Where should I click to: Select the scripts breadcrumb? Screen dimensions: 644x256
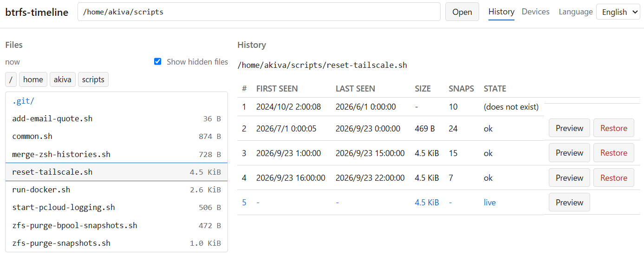pos(93,79)
